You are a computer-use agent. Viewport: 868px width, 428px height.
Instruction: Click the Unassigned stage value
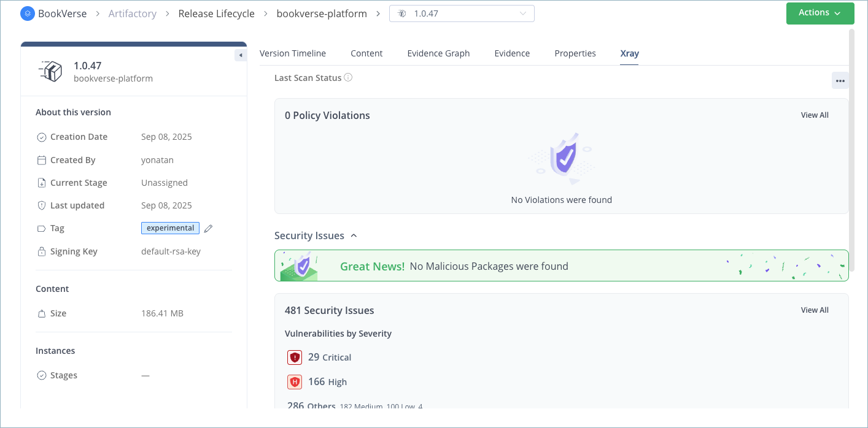[x=165, y=183]
